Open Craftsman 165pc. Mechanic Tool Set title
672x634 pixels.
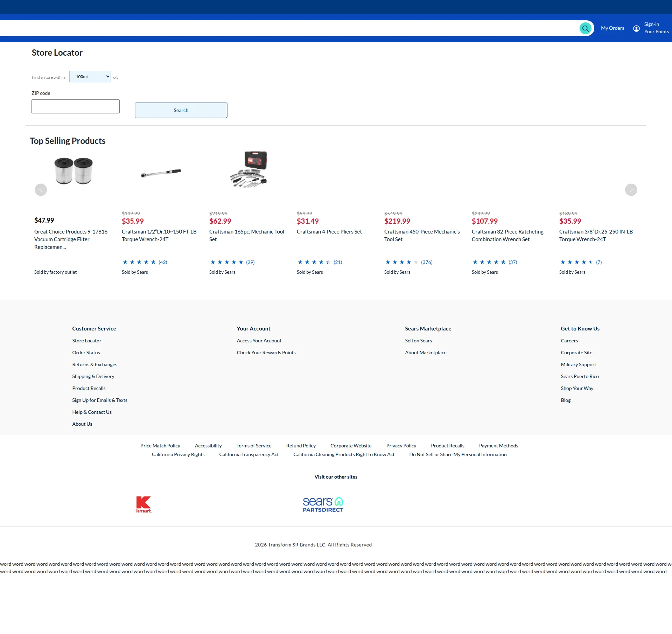[x=247, y=236]
